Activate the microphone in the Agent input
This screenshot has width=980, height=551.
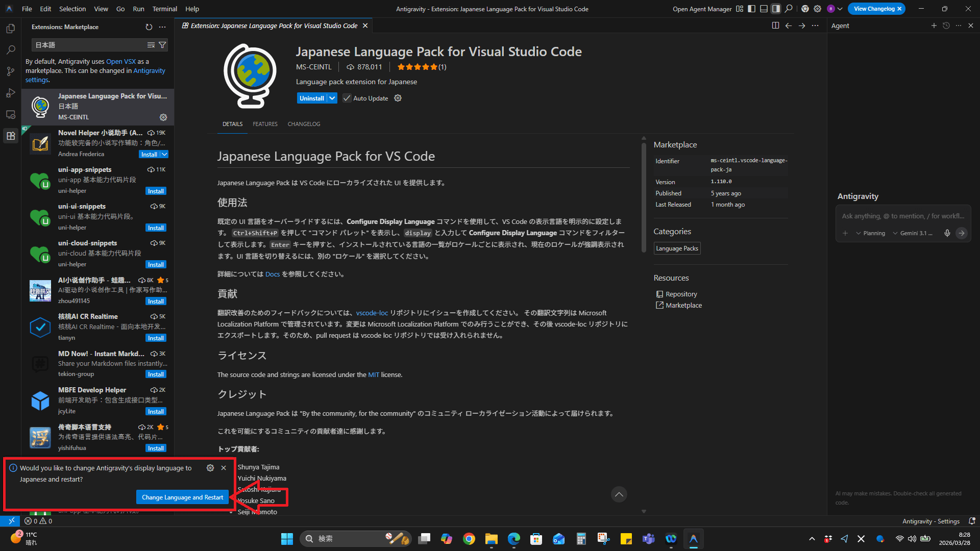[x=947, y=233]
